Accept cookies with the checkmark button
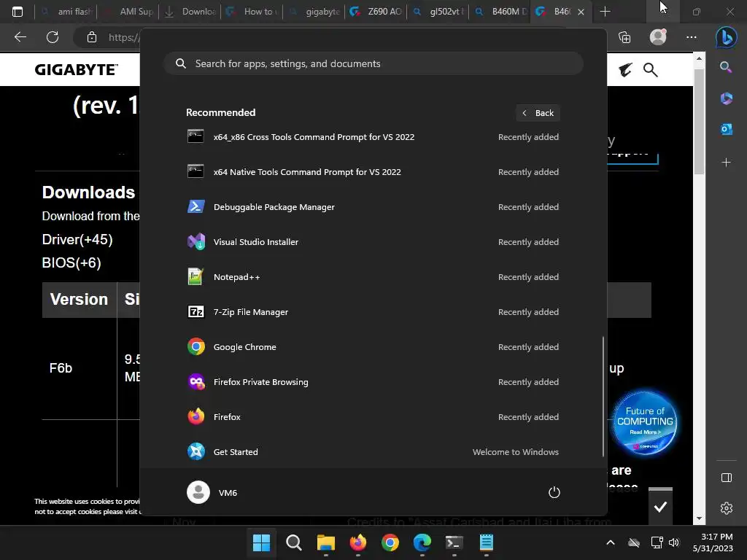Screen dimensions: 747x560 click(660, 507)
